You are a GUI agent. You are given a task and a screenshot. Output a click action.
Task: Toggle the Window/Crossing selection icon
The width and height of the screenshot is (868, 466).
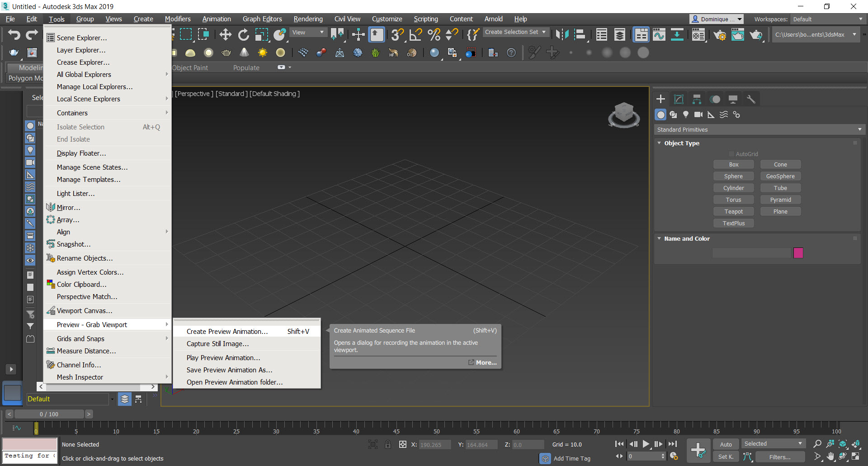(x=204, y=35)
